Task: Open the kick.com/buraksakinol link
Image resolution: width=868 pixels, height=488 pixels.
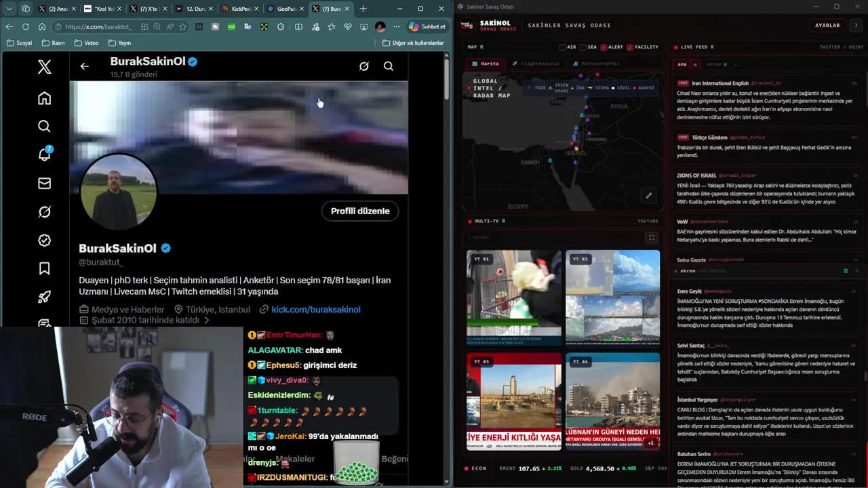Action: tap(315, 309)
